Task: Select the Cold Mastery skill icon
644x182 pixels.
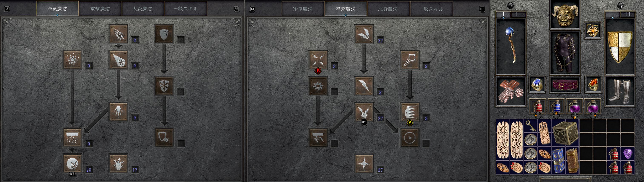Action: click(x=118, y=163)
